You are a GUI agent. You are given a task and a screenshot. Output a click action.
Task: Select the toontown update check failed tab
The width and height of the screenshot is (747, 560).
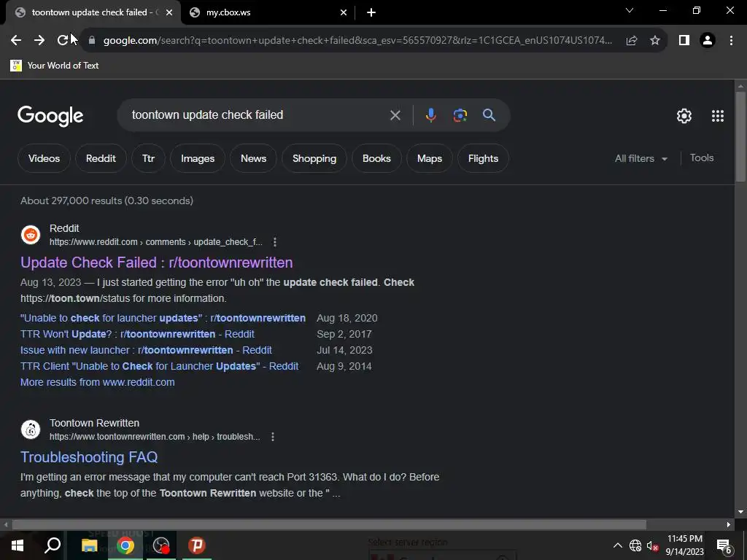point(93,13)
